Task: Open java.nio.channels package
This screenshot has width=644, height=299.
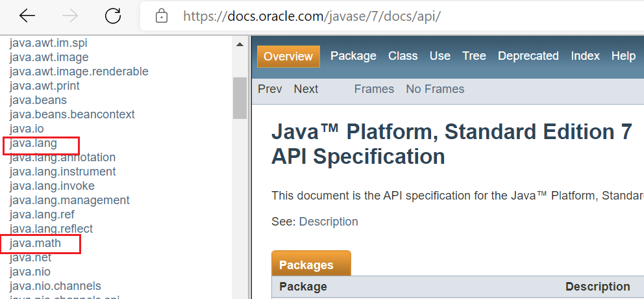Action: click(x=55, y=286)
